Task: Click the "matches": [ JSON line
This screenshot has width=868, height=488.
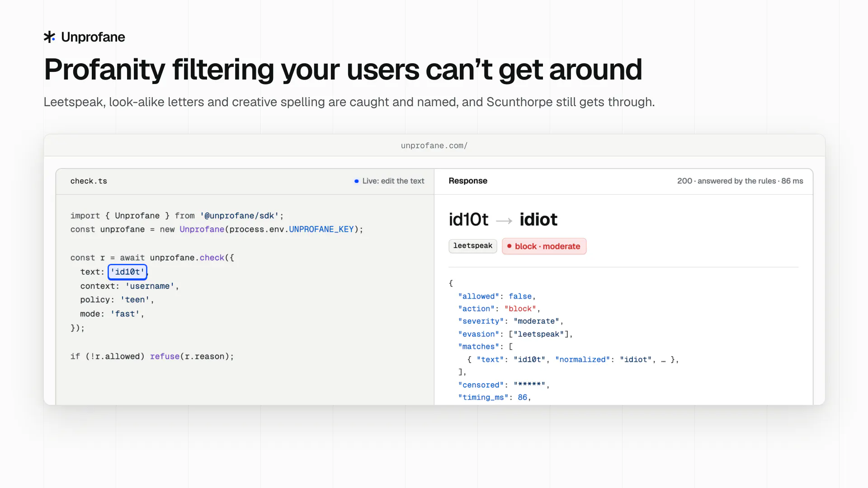Action: coord(486,347)
